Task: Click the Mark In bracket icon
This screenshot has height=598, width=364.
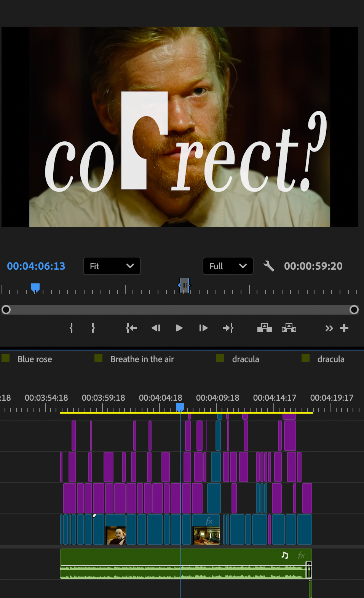Action: [x=71, y=328]
